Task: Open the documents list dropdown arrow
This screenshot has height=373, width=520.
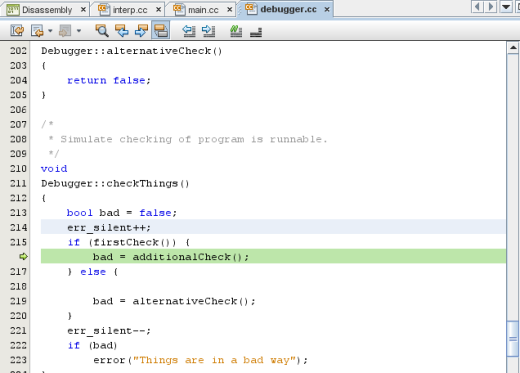Action: coord(506,7)
